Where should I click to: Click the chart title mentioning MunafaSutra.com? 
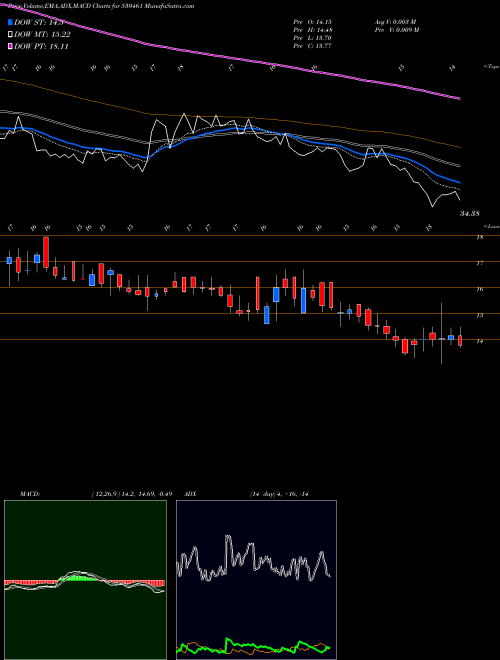101,6
